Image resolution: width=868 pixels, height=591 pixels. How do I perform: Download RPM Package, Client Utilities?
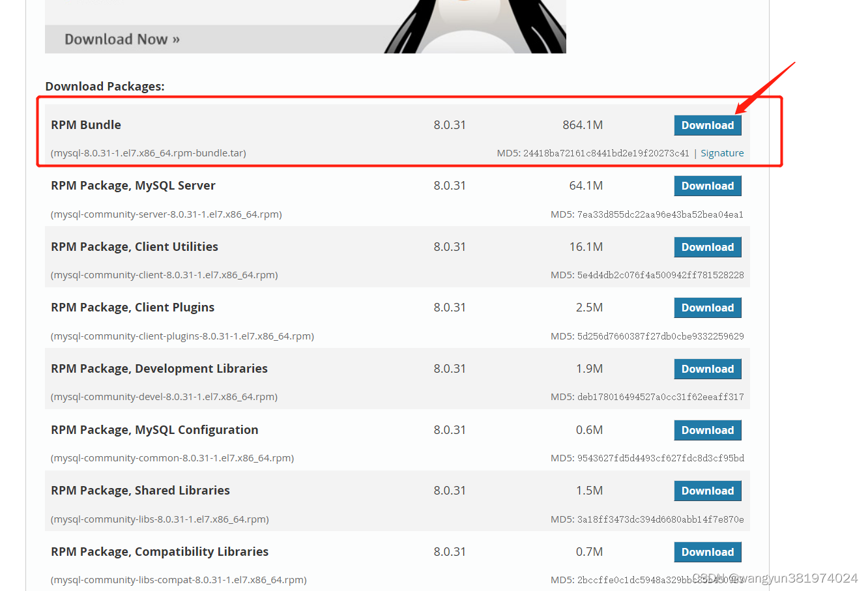pyautogui.click(x=708, y=247)
